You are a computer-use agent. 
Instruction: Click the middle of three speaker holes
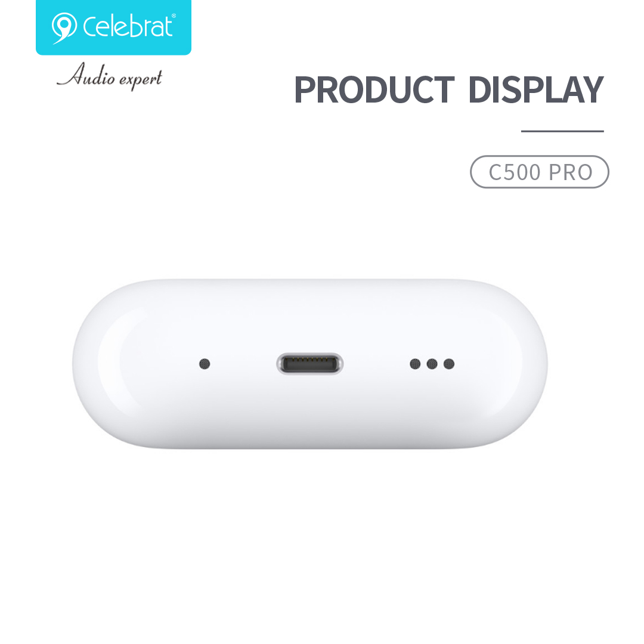tap(432, 364)
